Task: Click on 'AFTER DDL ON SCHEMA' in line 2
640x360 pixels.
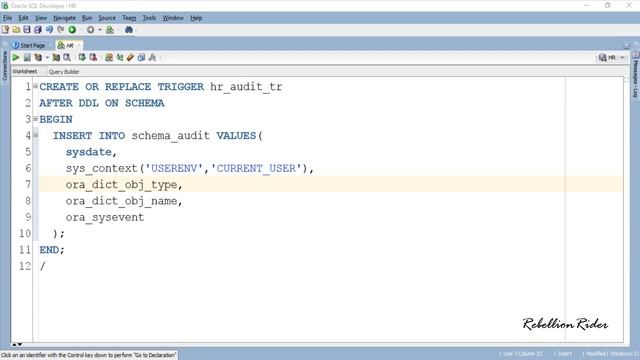Action: [102, 103]
